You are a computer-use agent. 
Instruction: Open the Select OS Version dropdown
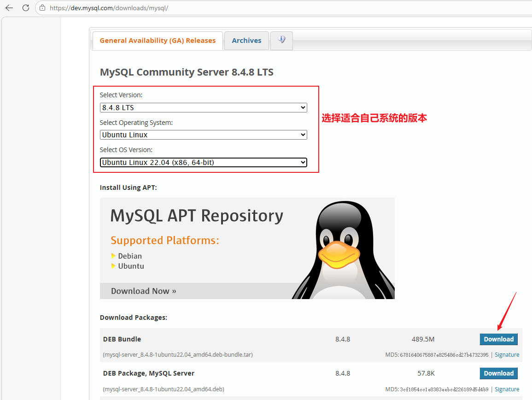[204, 162]
